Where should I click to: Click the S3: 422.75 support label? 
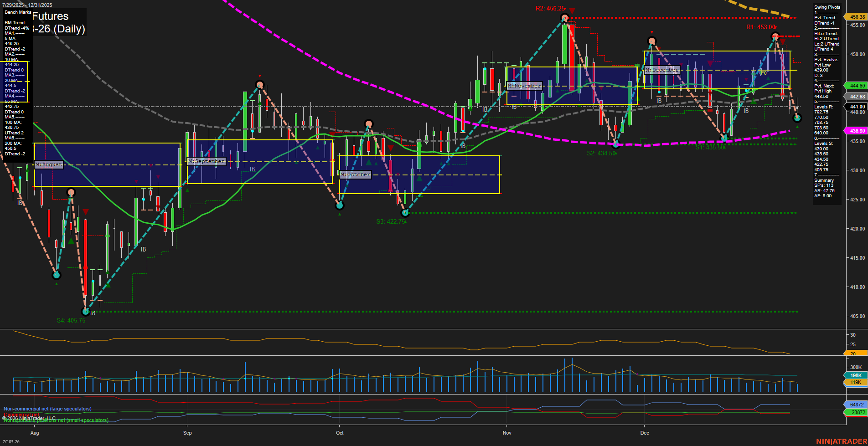click(x=391, y=221)
